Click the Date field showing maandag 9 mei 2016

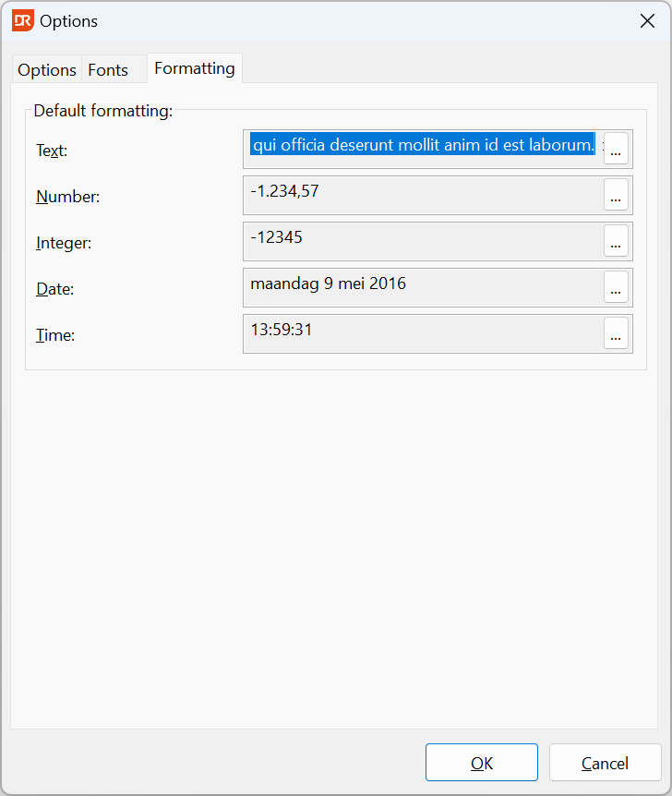(x=424, y=287)
